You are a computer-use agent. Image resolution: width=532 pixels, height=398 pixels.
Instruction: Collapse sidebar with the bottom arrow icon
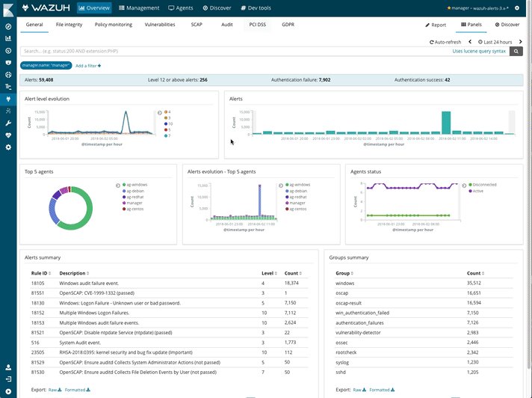click(8, 391)
